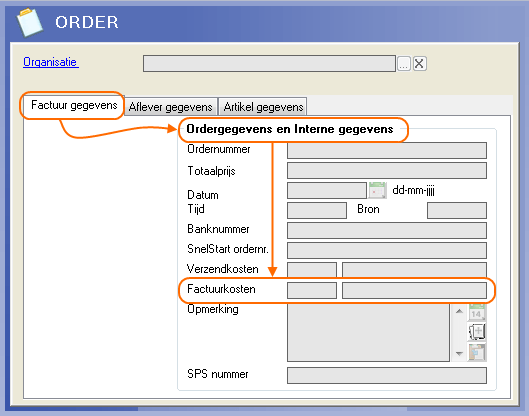Click the Opmerking text area
Viewport: 529px width, 416px height.
(x=368, y=333)
